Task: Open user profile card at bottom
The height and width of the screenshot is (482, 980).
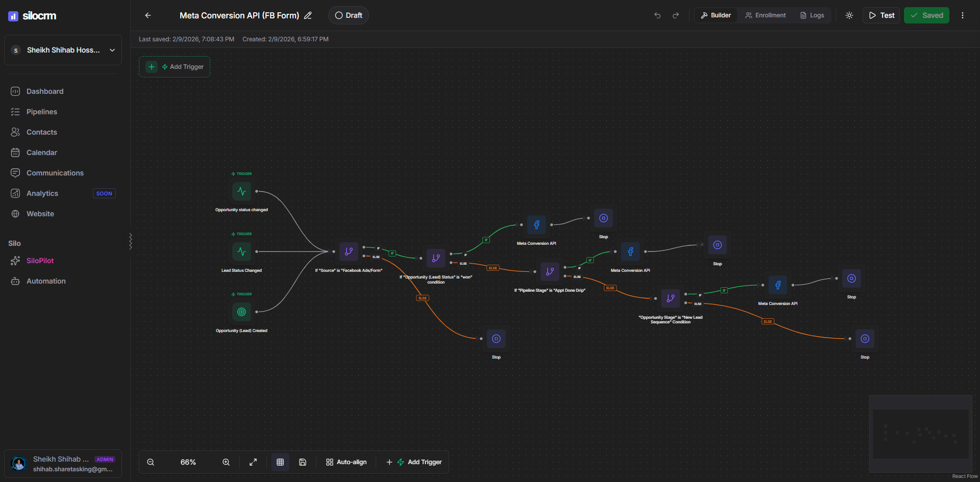Action: click(x=63, y=464)
